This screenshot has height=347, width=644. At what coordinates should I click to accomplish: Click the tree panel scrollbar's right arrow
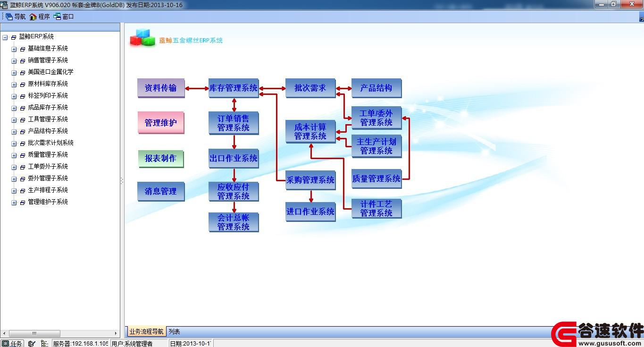click(x=116, y=333)
